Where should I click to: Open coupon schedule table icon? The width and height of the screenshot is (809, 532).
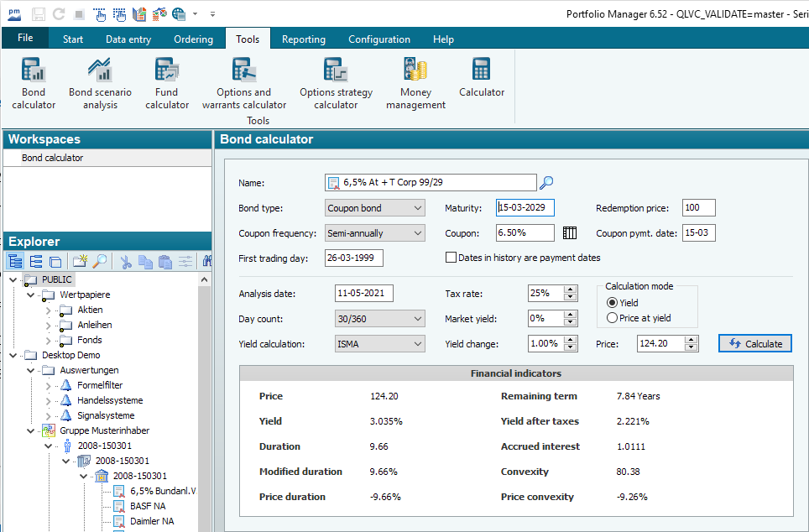570,233
